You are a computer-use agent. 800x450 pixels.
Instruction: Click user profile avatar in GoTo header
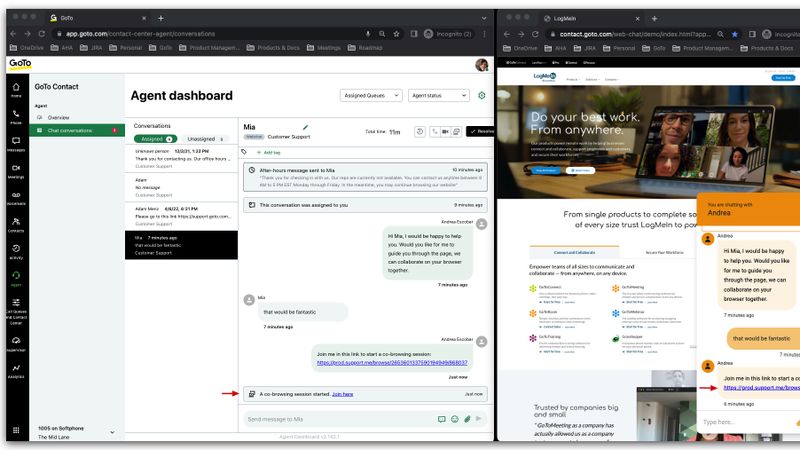(x=482, y=65)
